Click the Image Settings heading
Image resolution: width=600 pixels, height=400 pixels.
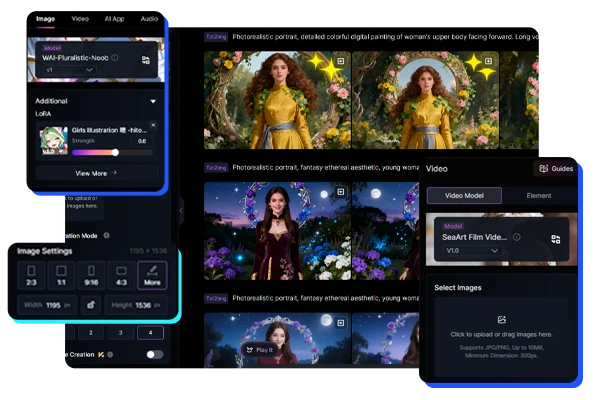44,251
